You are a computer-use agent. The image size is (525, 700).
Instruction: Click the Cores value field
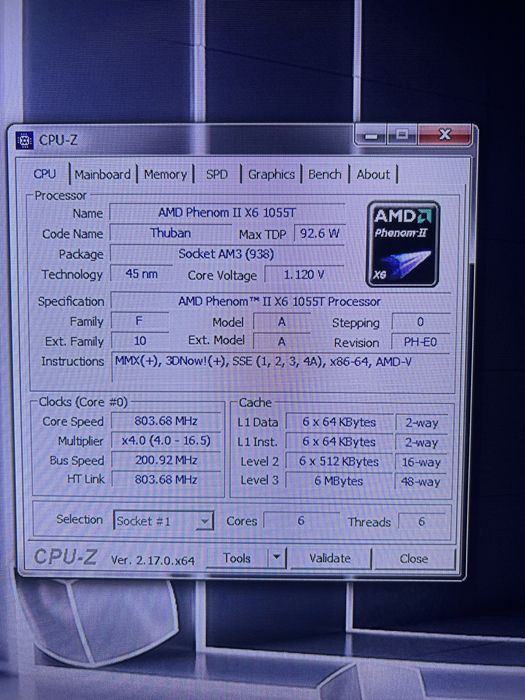301,521
